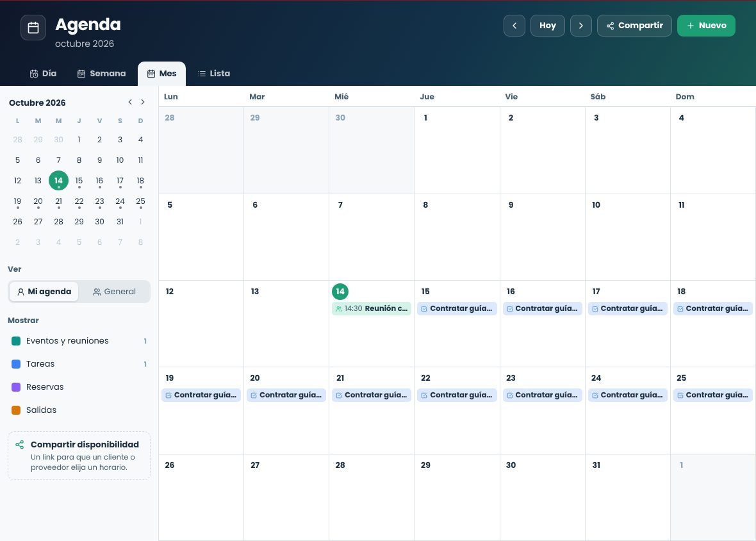Image resolution: width=756 pixels, height=541 pixels.
Task: Toggle Salidas filter
Action: pyautogui.click(x=79, y=410)
